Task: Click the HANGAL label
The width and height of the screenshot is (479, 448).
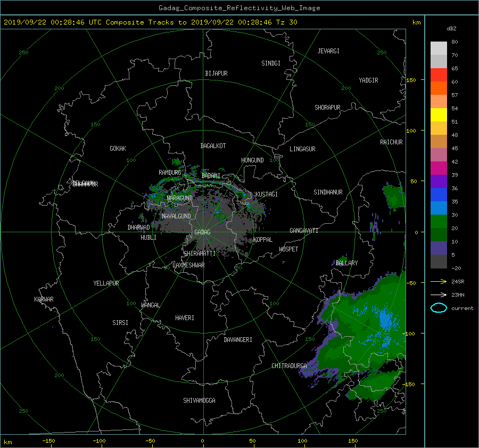Action: pos(150,305)
